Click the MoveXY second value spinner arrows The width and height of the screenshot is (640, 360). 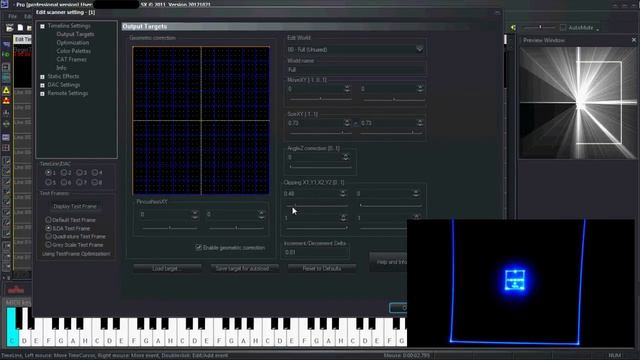pos(420,89)
